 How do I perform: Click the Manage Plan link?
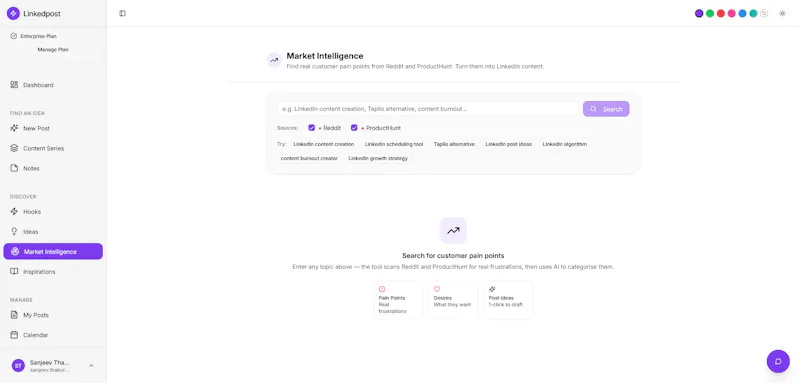click(x=53, y=49)
